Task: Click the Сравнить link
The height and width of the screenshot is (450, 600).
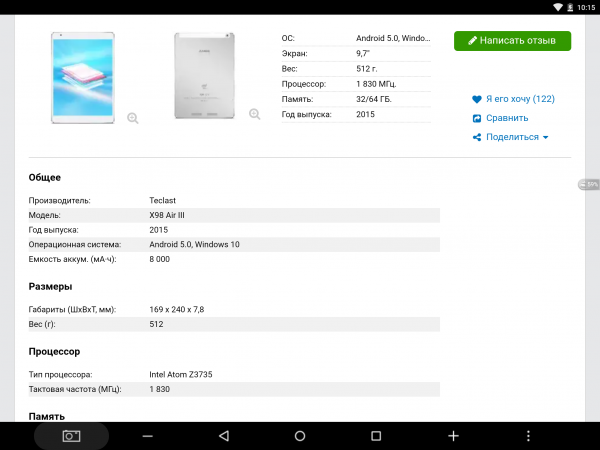Action: tap(507, 118)
